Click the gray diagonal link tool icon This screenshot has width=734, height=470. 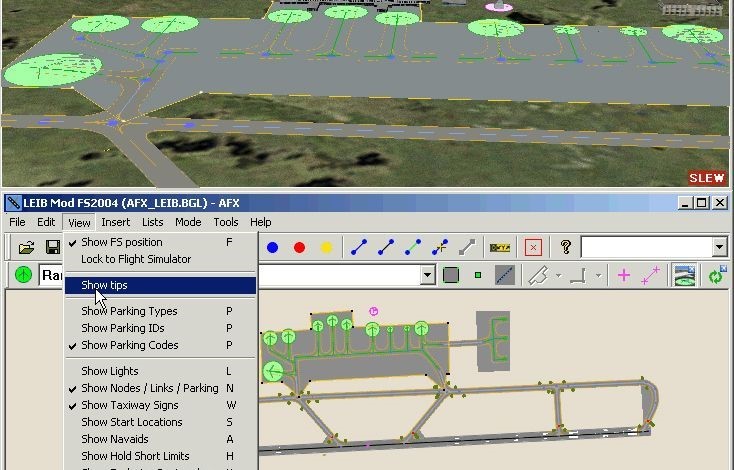[x=467, y=247]
